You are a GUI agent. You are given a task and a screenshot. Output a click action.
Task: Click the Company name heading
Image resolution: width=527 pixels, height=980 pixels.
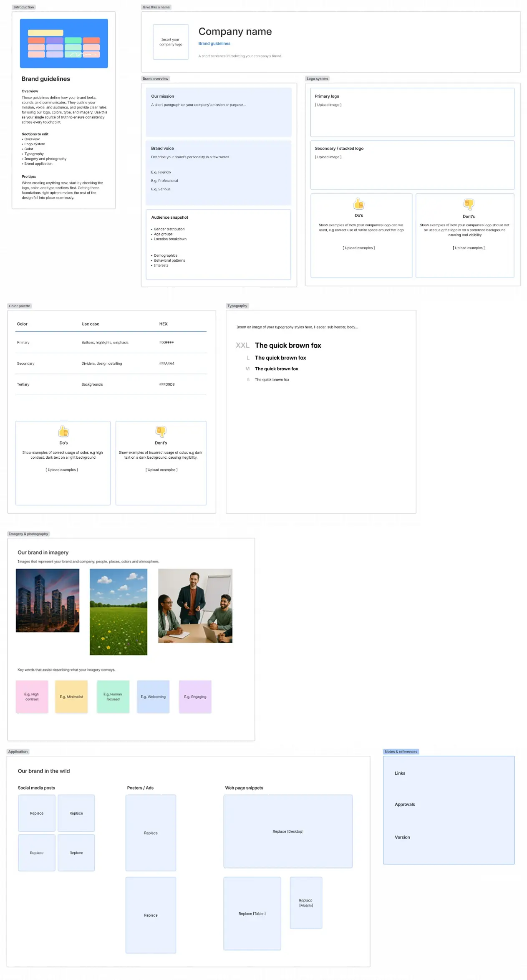click(x=235, y=31)
